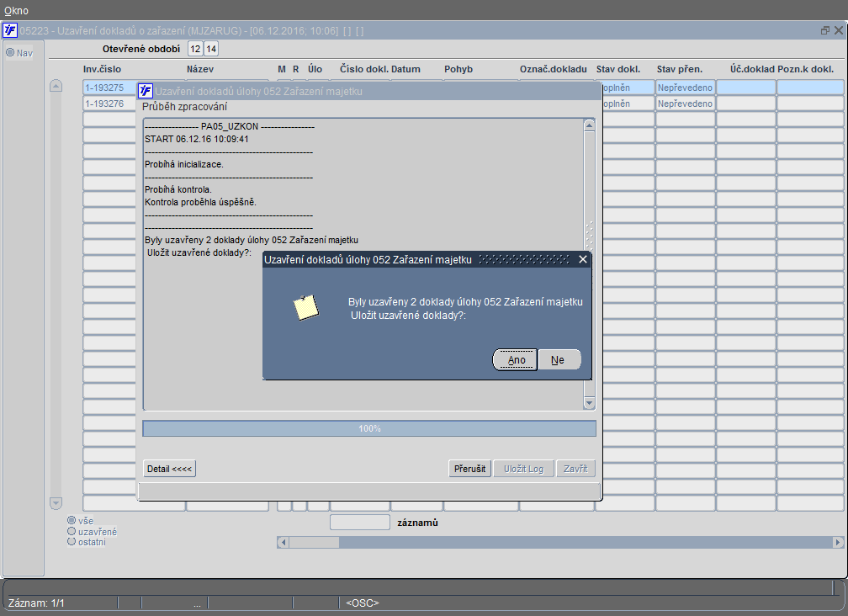Decline saving with the Ne button
Image resolution: width=848 pixels, height=616 pixels.
[559, 359]
